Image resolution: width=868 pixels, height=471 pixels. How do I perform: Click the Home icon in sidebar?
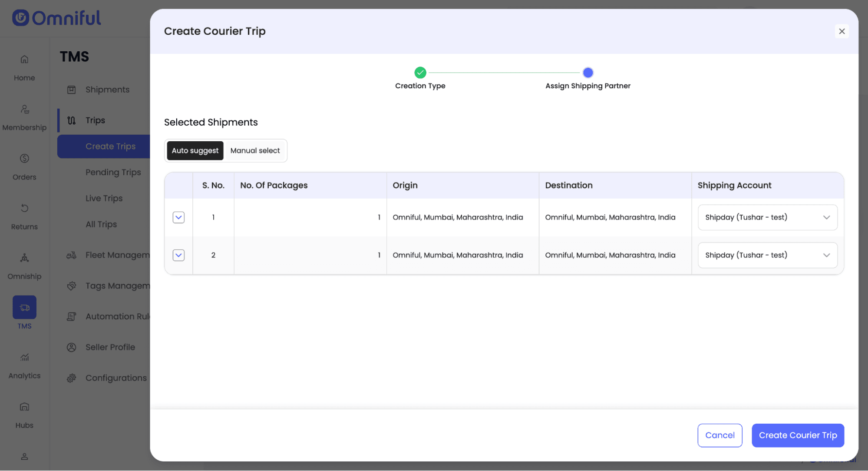pos(24,59)
